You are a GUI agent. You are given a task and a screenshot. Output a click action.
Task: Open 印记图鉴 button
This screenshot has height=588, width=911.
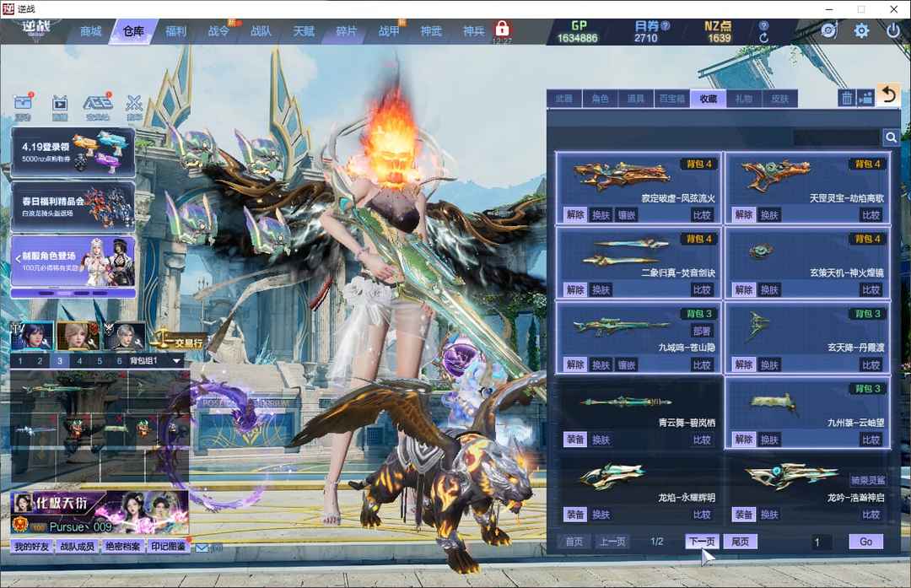click(168, 547)
